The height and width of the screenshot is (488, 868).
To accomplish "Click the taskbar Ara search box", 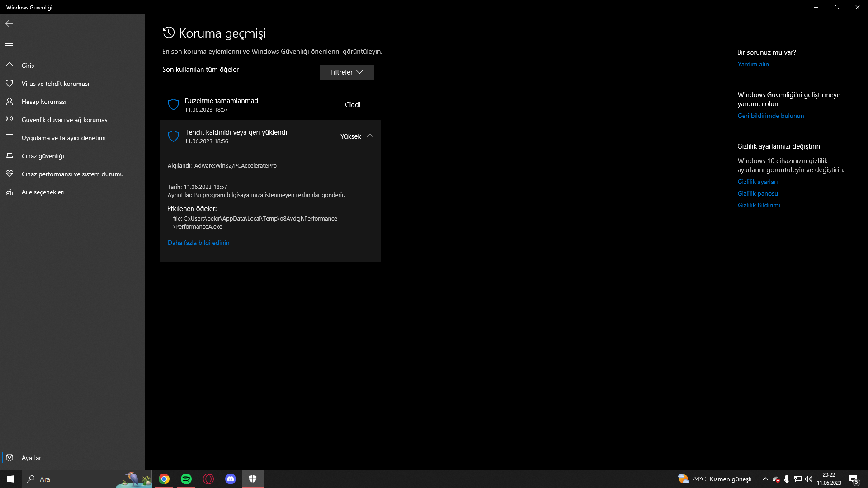I will (x=72, y=479).
